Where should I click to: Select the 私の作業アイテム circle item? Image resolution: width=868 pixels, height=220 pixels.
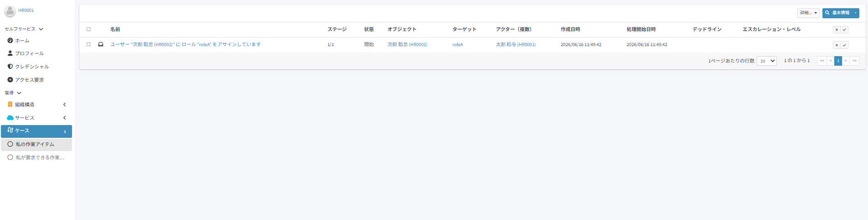[x=10, y=144]
